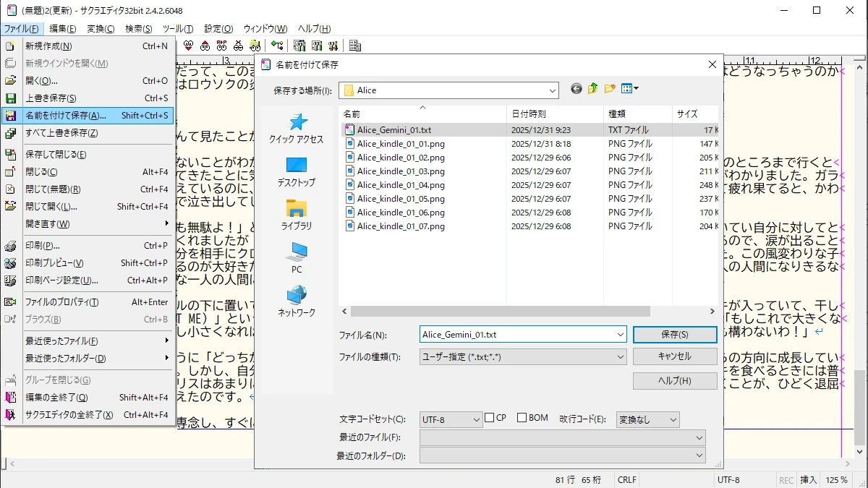Viewport: 868px width, 488px height.
Task: Go up one folder level
Action: tap(593, 89)
